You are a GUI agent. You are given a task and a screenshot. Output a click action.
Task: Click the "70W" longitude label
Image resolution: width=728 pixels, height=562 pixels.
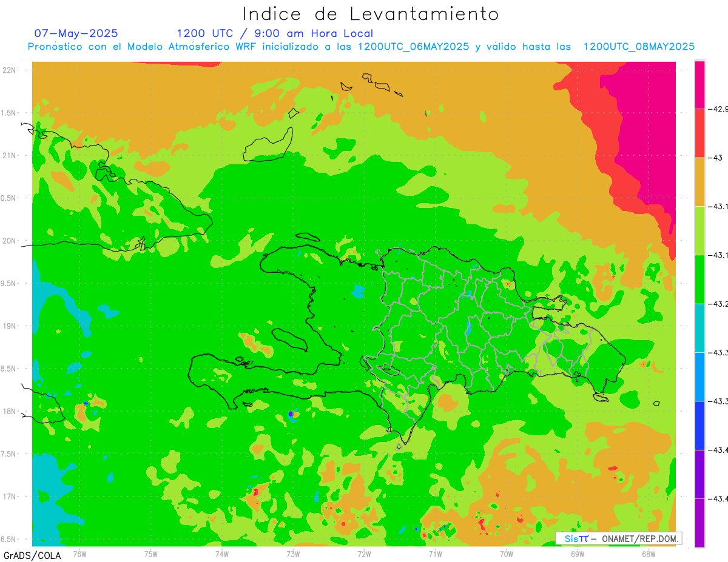[x=507, y=554]
